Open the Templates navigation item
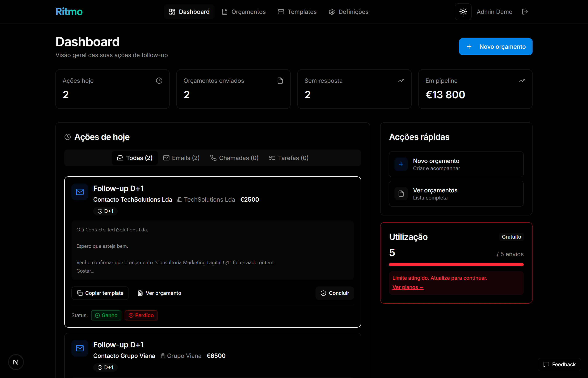Viewport: 588px width, 378px height. tap(297, 12)
